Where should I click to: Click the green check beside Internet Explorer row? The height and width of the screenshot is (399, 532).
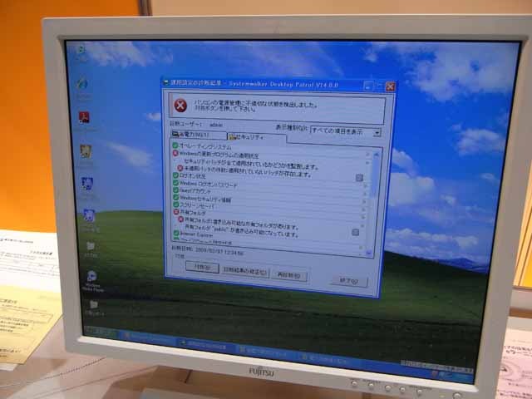click(x=176, y=234)
